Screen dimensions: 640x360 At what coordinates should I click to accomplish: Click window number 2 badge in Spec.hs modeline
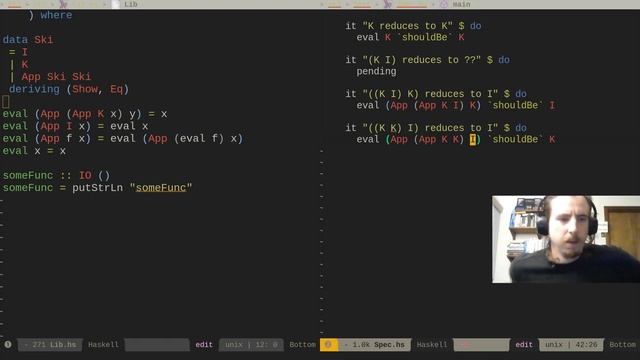tap(329, 344)
